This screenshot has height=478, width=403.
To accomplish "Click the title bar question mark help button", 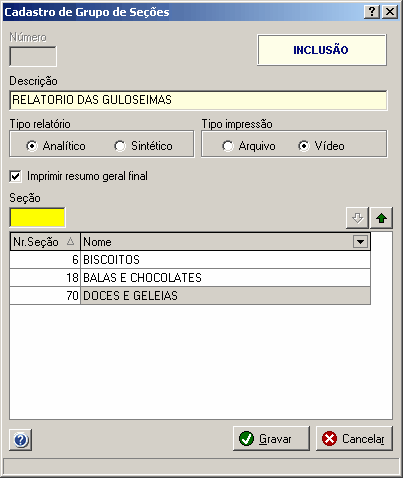I will tap(372, 12).
